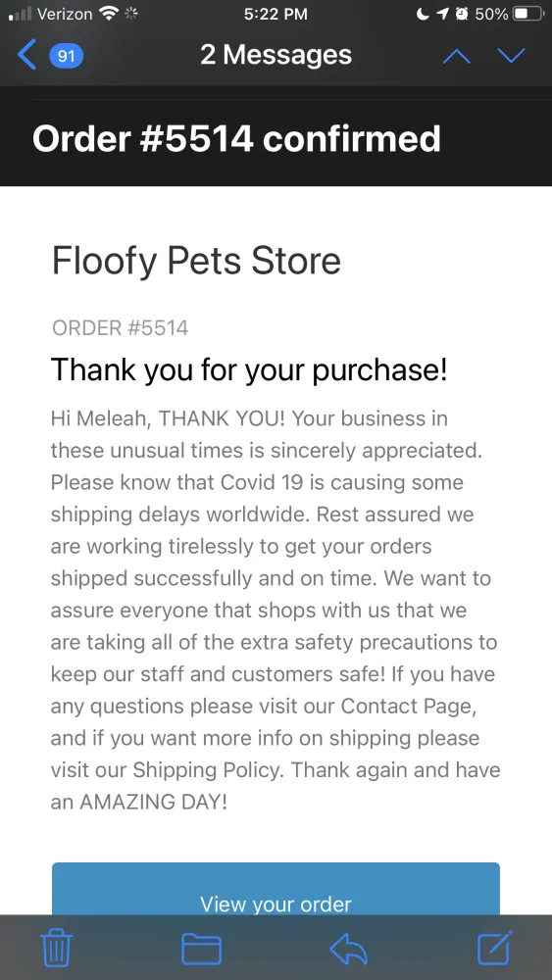Open the unread badge showing 91
Image resolution: width=552 pixels, height=980 pixels.
(x=67, y=56)
